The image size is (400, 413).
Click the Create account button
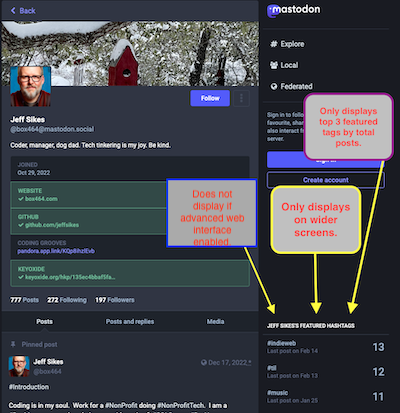click(326, 180)
